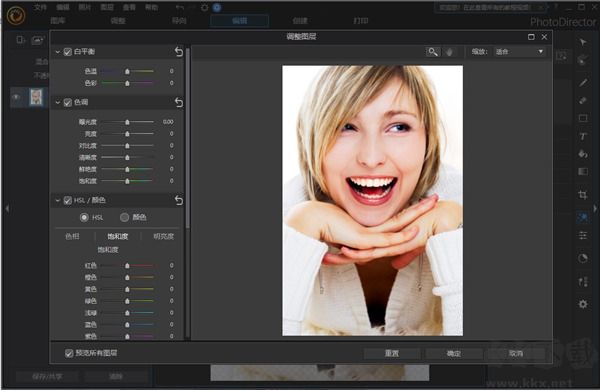600x390 pixels.
Task: Collapse the right panel with edge arrow
Action: tap(595, 209)
